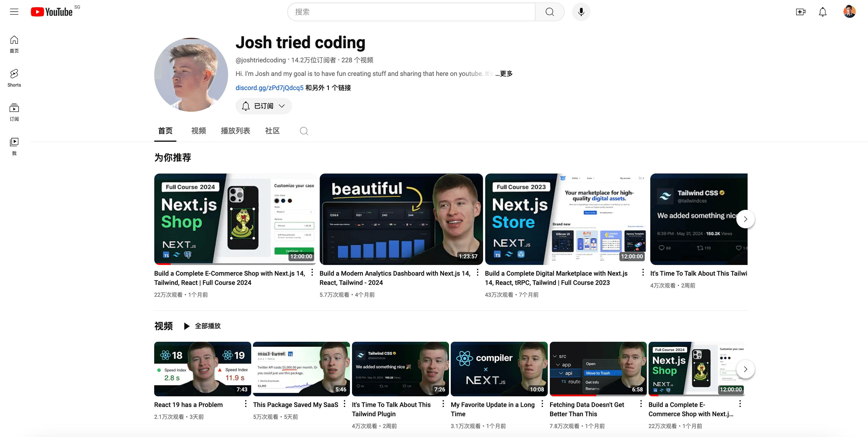Viewport: 868px width, 437px height.
Task: Open options for React 19 has a Problem
Action: pos(246,404)
